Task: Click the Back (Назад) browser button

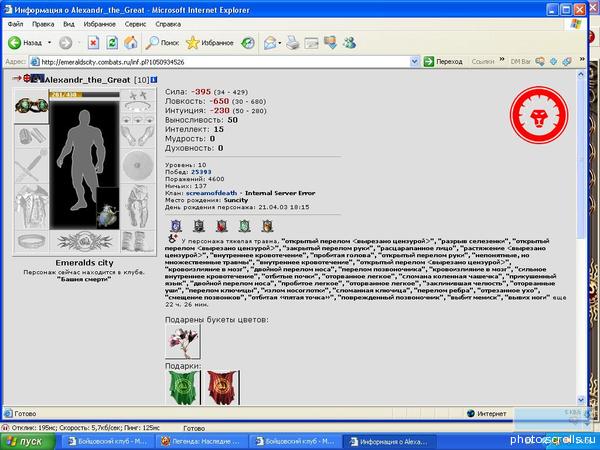Action: [26, 43]
